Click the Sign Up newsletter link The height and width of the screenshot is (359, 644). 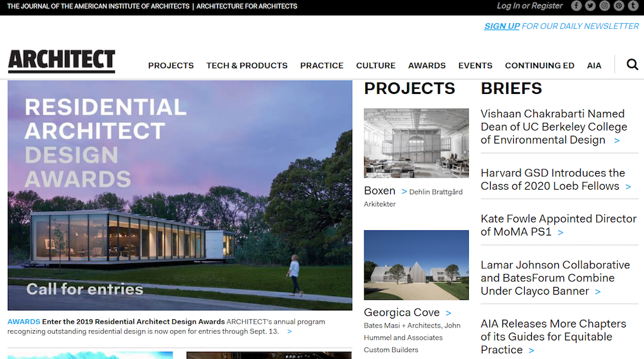tap(502, 26)
